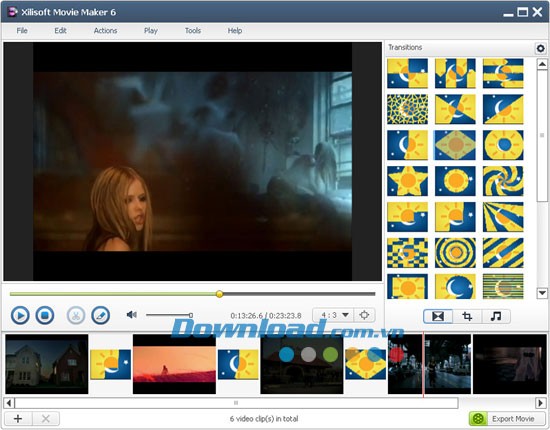Select the first transition in the top row
550x430 pixels.
[407, 73]
